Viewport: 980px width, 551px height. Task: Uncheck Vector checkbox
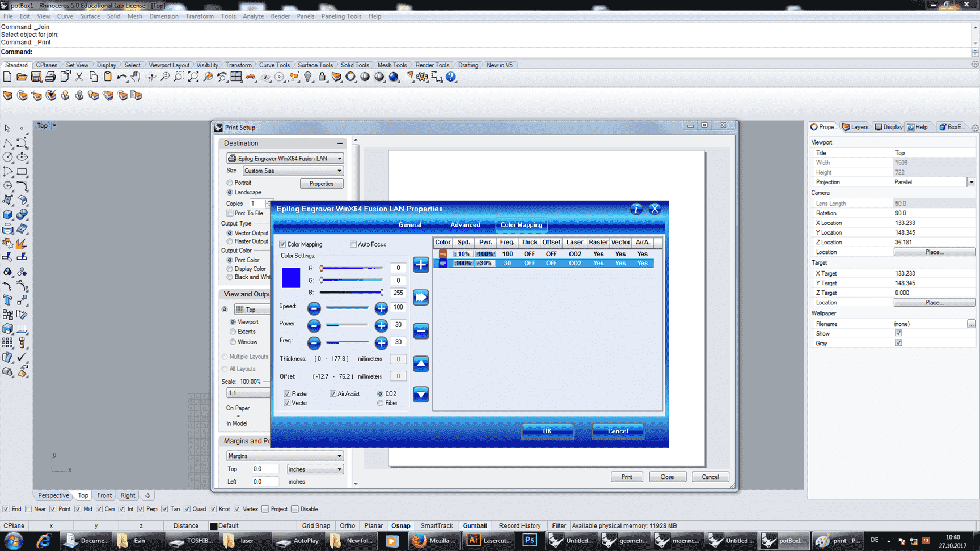[x=287, y=403]
